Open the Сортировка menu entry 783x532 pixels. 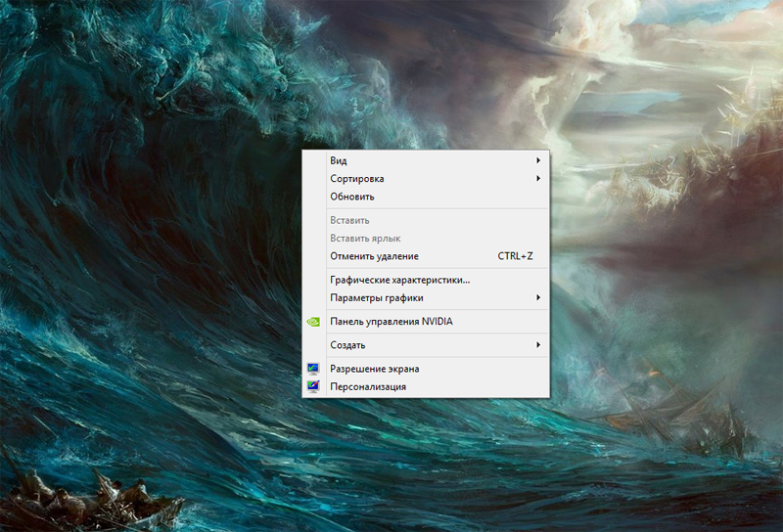click(x=426, y=178)
